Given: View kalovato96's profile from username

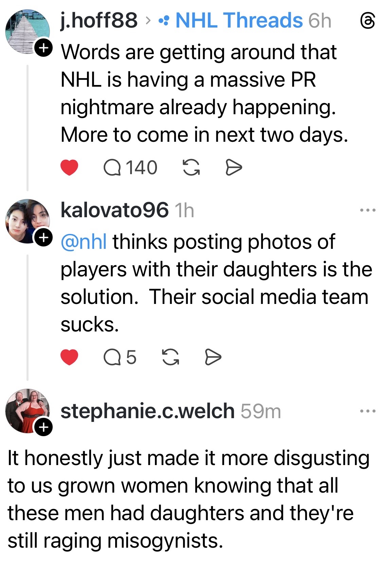Looking at the screenshot, I should 114,210.
